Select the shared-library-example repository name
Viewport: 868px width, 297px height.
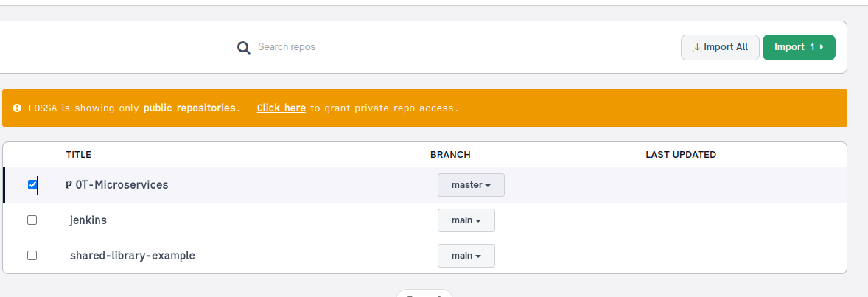click(x=133, y=256)
